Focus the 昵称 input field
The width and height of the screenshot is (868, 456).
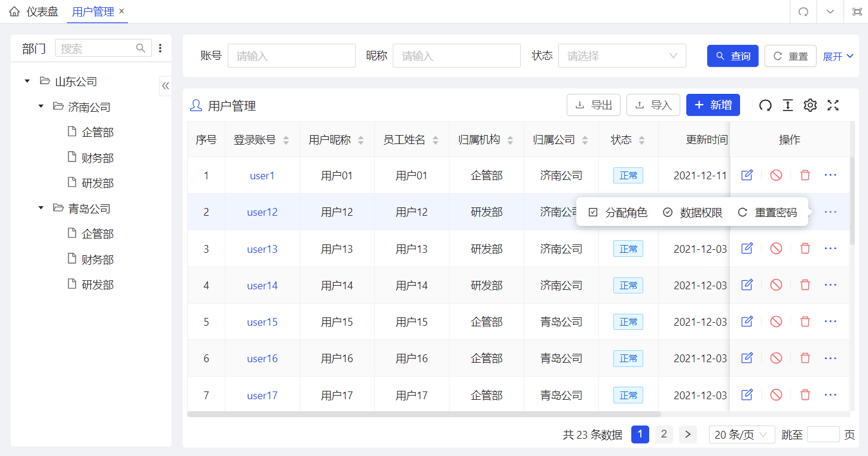[457, 56]
